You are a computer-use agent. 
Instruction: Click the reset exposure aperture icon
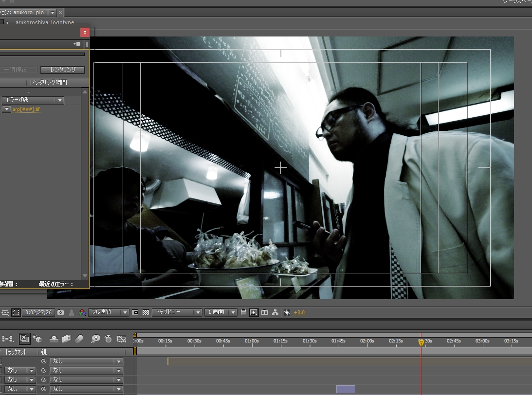coord(287,312)
